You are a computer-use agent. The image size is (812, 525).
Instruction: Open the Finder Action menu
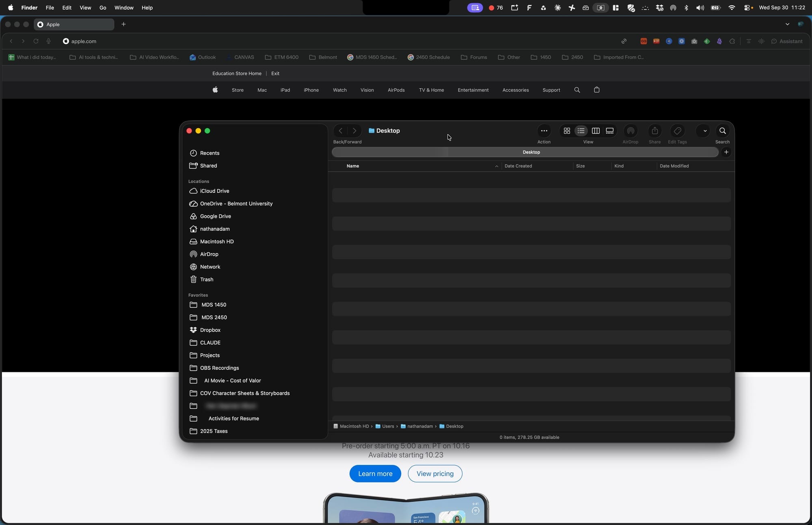[544, 131]
